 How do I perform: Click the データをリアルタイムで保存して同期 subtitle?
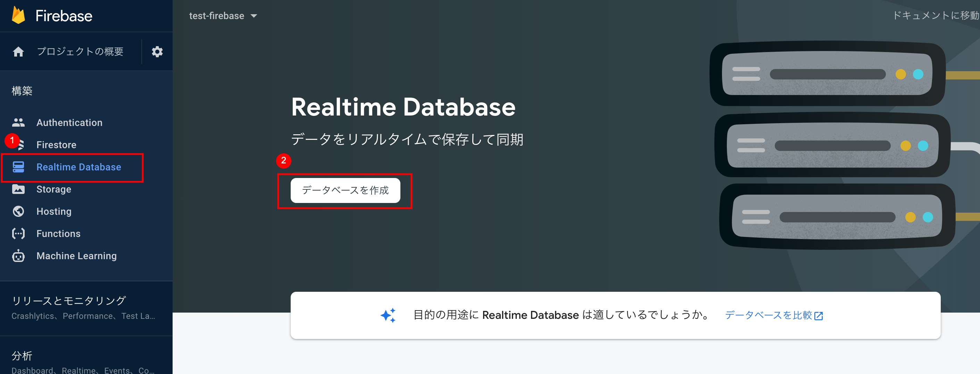point(407,139)
